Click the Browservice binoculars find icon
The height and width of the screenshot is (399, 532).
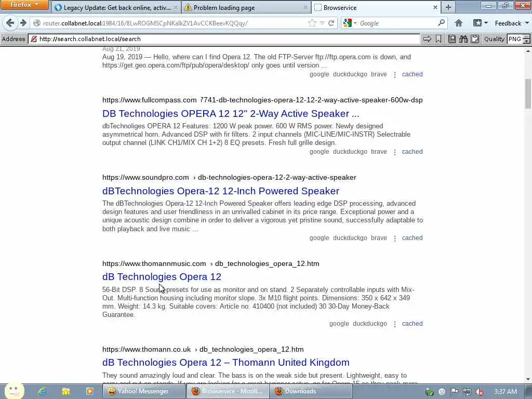click(x=463, y=39)
